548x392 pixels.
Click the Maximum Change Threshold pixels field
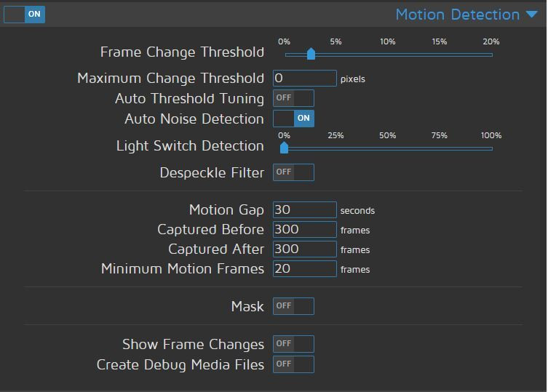click(x=304, y=78)
